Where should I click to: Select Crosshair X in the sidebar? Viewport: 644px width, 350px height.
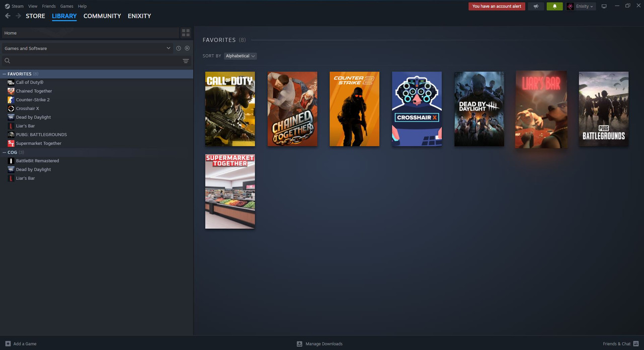27,109
